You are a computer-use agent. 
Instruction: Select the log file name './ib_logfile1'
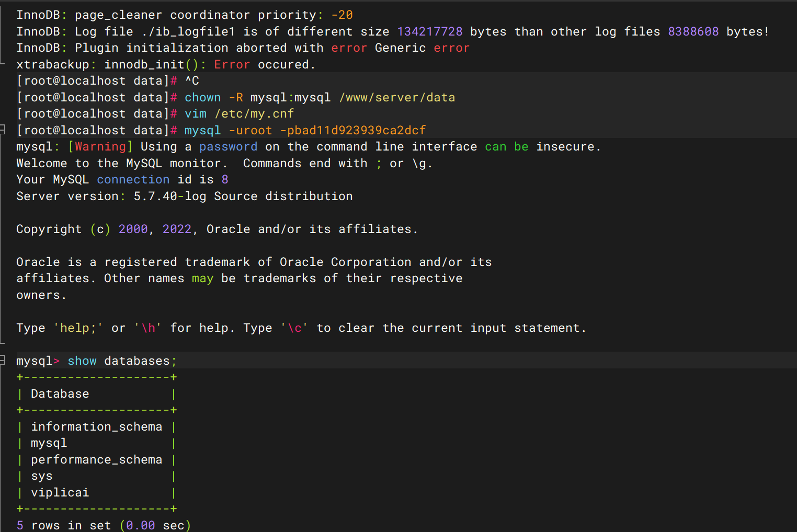pos(188,32)
